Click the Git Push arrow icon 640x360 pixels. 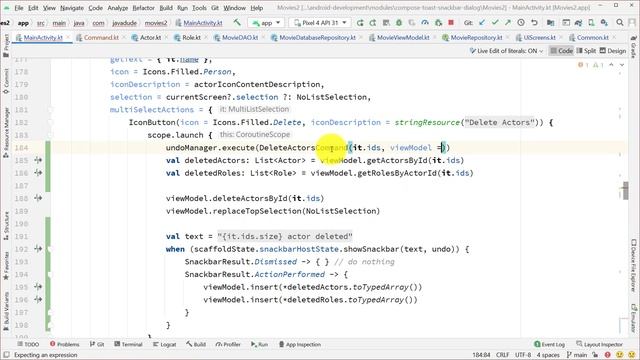point(508,23)
